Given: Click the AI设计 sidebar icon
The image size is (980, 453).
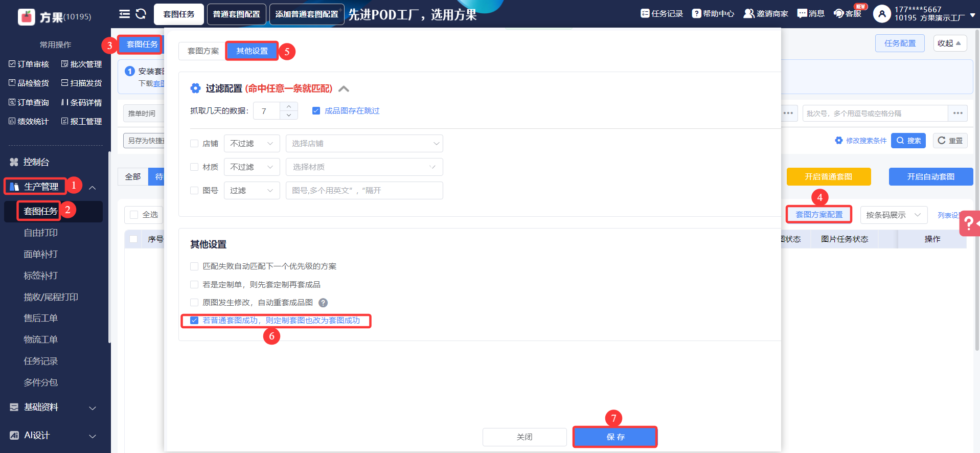Looking at the screenshot, I should click(14, 435).
